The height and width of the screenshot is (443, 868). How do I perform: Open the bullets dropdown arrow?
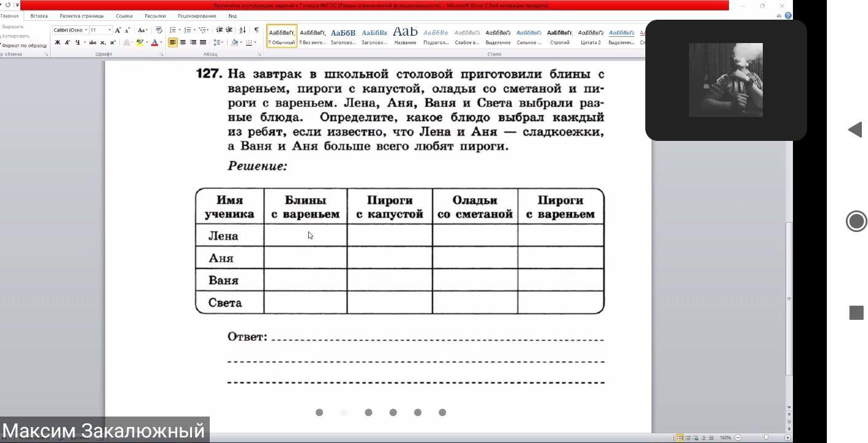(x=180, y=30)
